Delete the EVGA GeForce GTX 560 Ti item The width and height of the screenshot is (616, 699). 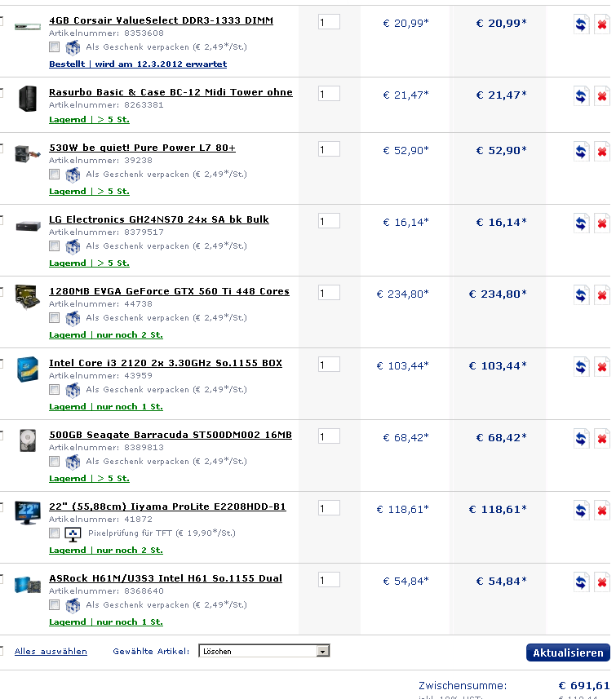tap(602, 295)
